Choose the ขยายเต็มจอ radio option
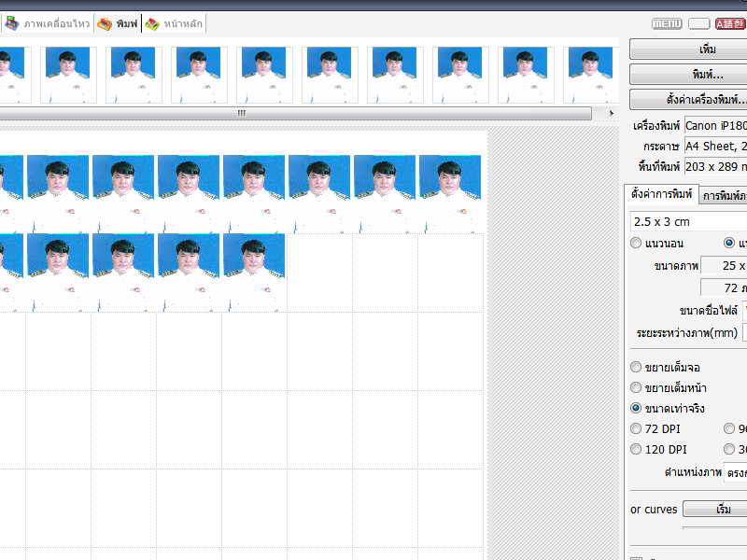 pyautogui.click(x=636, y=367)
